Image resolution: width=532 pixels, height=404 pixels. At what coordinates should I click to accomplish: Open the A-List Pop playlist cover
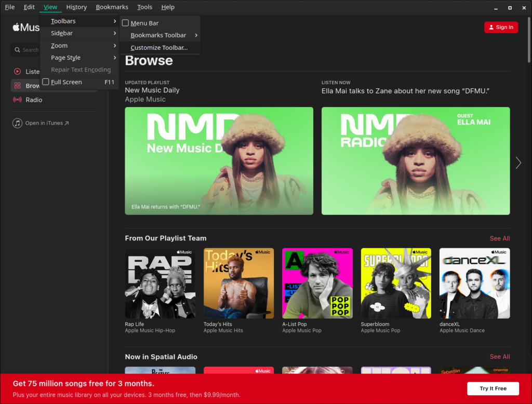317,283
